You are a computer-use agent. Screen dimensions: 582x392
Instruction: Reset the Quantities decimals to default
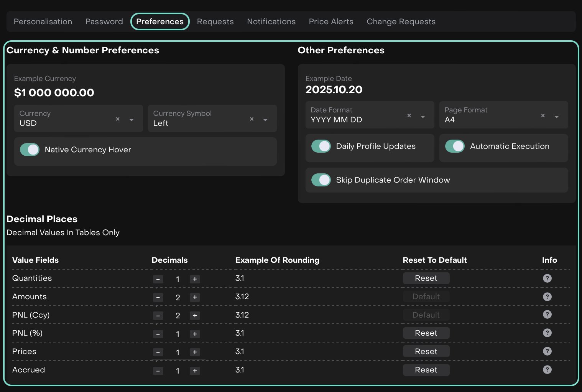point(426,278)
